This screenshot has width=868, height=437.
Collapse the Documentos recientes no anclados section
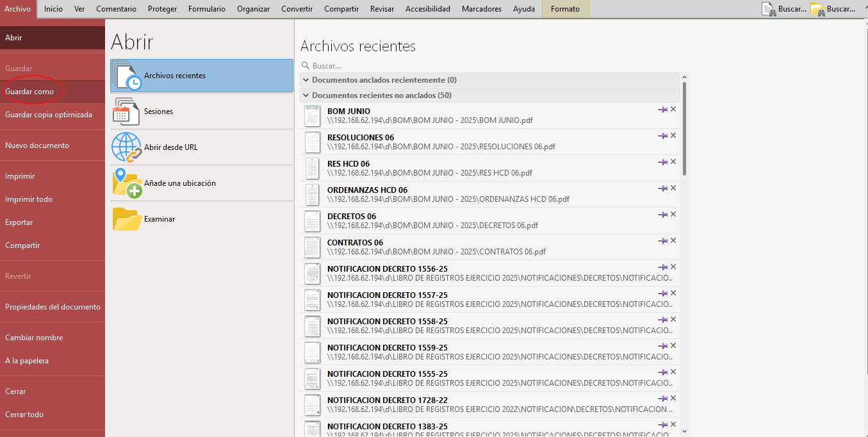click(x=306, y=94)
